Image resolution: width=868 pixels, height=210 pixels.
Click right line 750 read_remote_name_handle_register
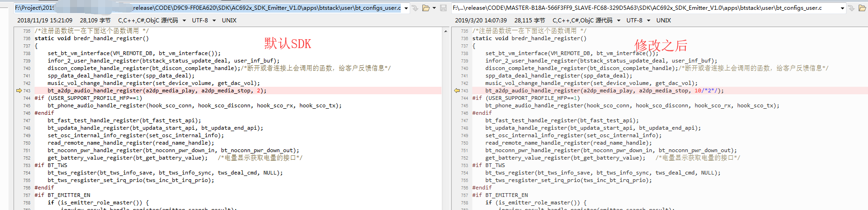click(569, 143)
